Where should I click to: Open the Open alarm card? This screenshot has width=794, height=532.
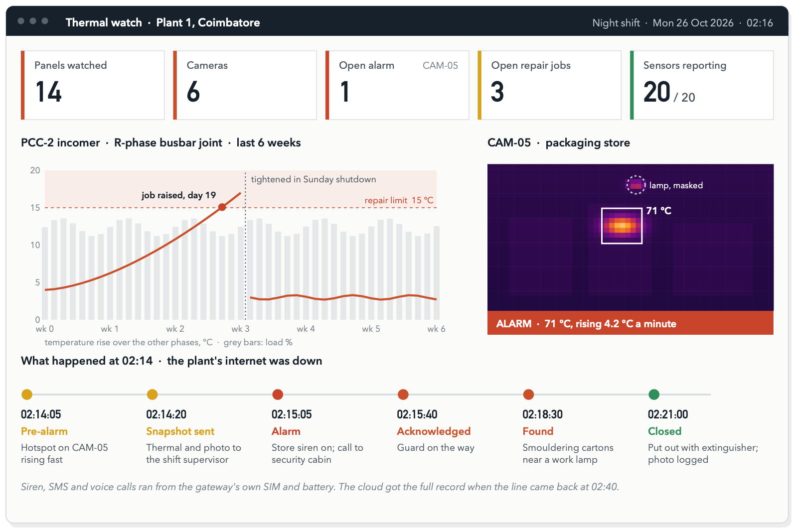397,85
